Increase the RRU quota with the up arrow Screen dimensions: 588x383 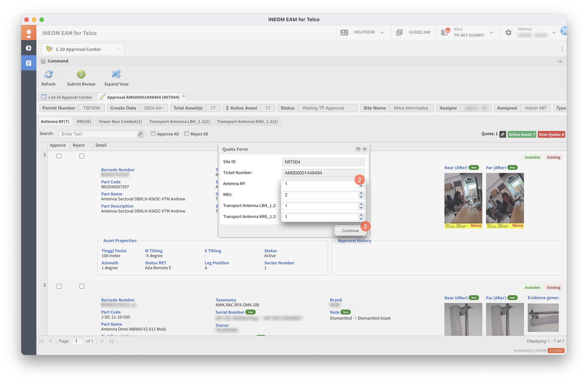(361, 193)
